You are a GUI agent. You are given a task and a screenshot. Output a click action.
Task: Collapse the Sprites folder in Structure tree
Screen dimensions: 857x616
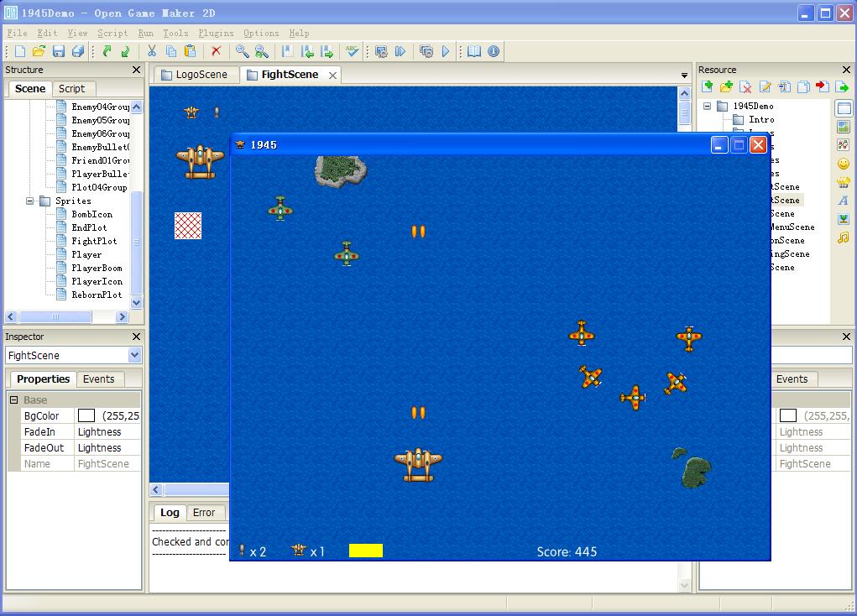click(30, 201)
